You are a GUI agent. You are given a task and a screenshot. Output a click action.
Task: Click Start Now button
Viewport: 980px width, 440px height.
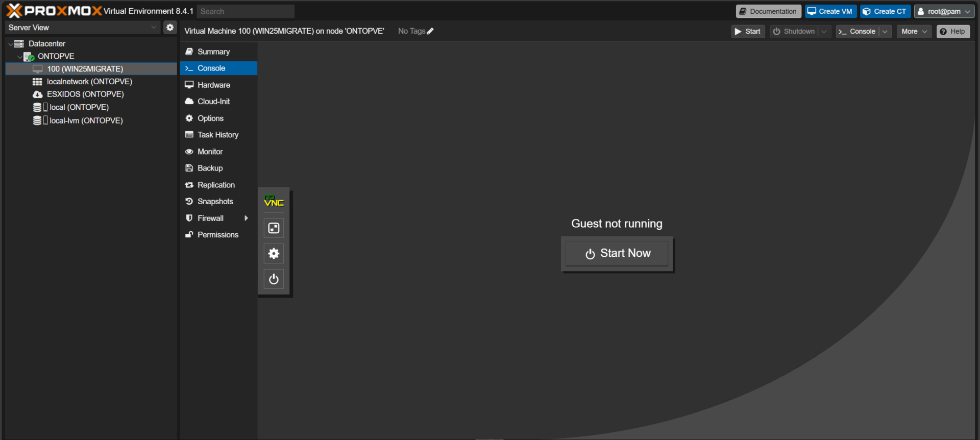pos(617,254)
